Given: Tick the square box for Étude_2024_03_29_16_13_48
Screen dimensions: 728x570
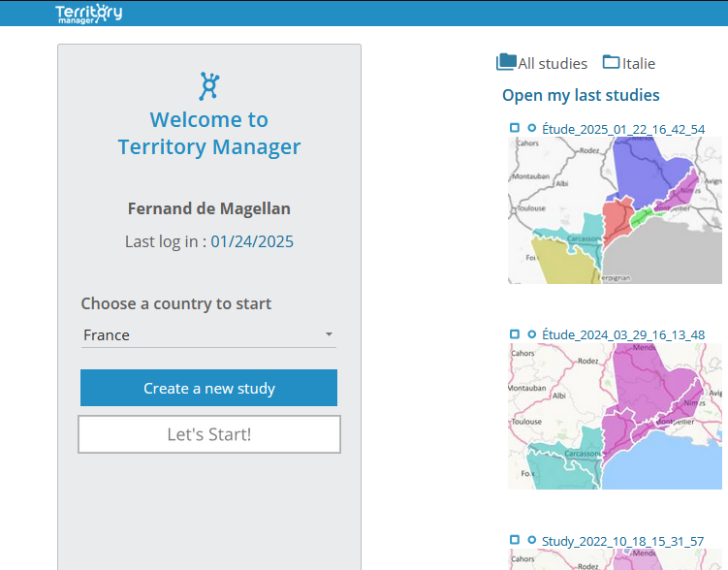Looking at the screenshot, I should 515,334.
